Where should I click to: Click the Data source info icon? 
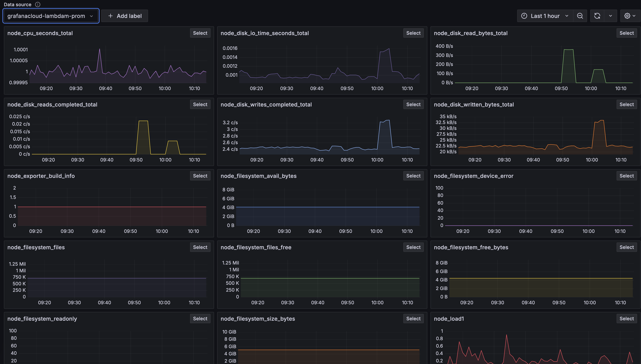point(37,4)
